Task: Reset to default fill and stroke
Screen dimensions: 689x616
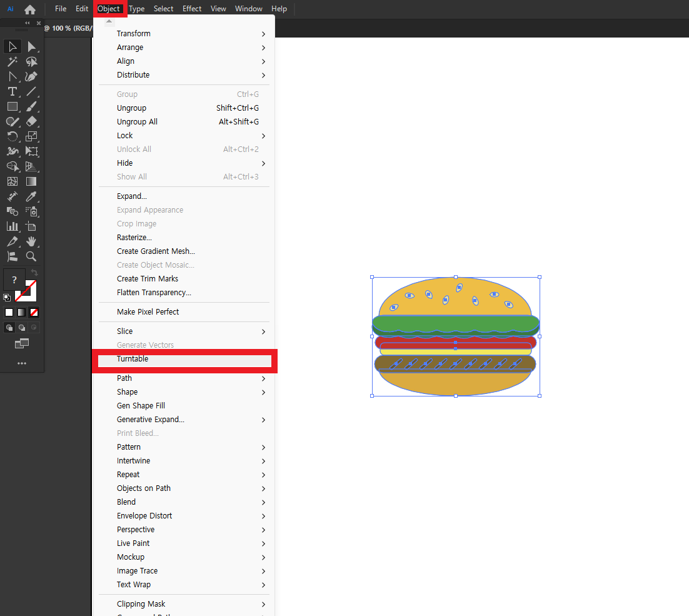Action: pyautogui.click(x=7, y=298)
